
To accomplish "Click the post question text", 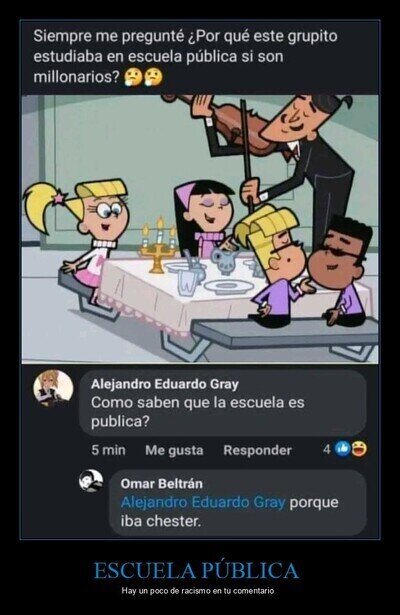I will (185, 56).
